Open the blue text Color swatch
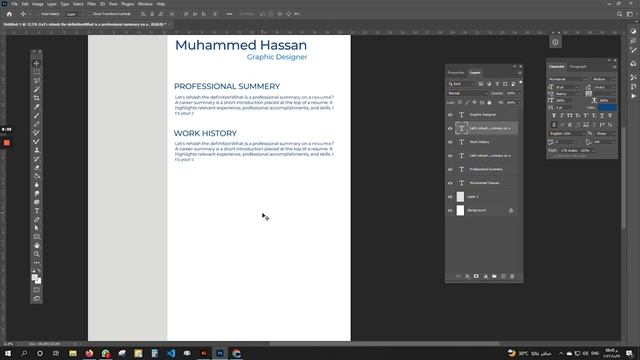 tap(607, 107)
